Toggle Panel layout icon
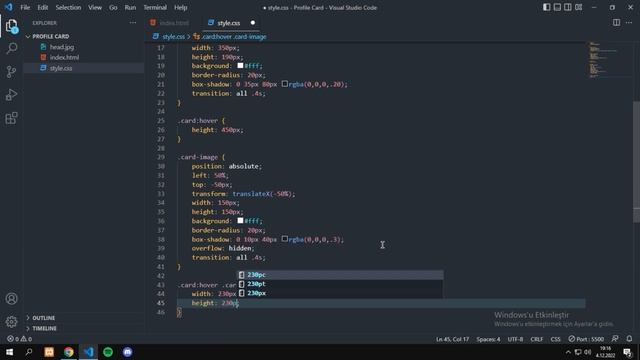640x360 pixels. click(557, 7)
